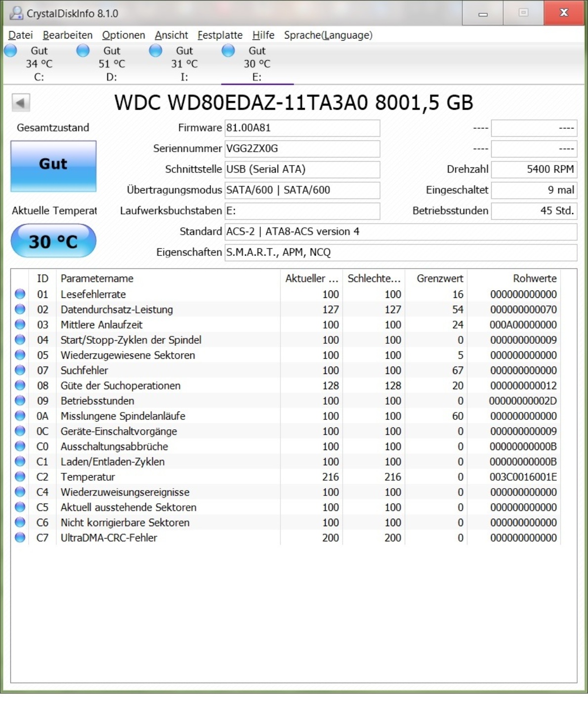This screenshot has height=702, width=588.
Task: Click the Gut health status button
Action: [x=53, y=166]
